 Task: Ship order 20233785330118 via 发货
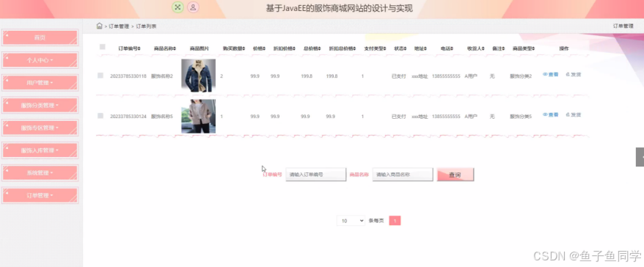(x=574, y=75)
